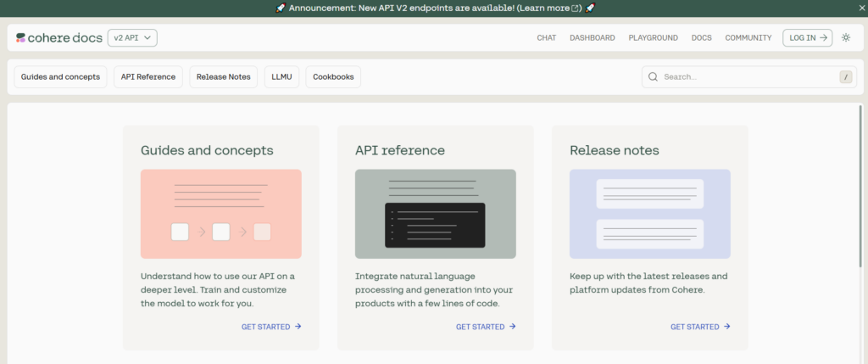Click the Release notes illustration

pos(650,214)
